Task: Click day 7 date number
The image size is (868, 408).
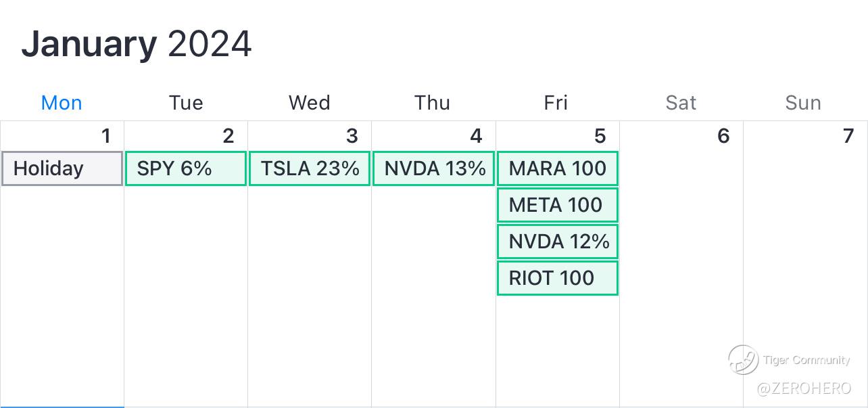Action: pyautogui.click(x=848, y=136)
